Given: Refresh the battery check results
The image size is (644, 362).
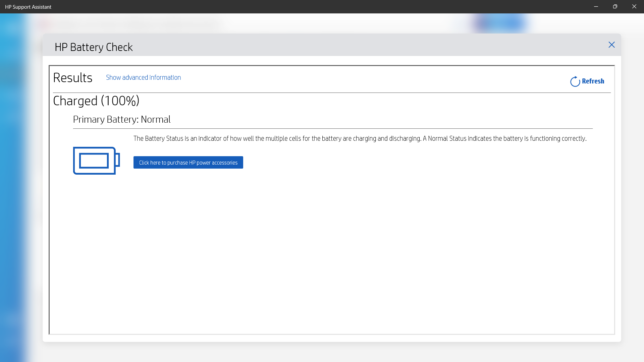Looking at the screenshot, I should coord(587,81).
